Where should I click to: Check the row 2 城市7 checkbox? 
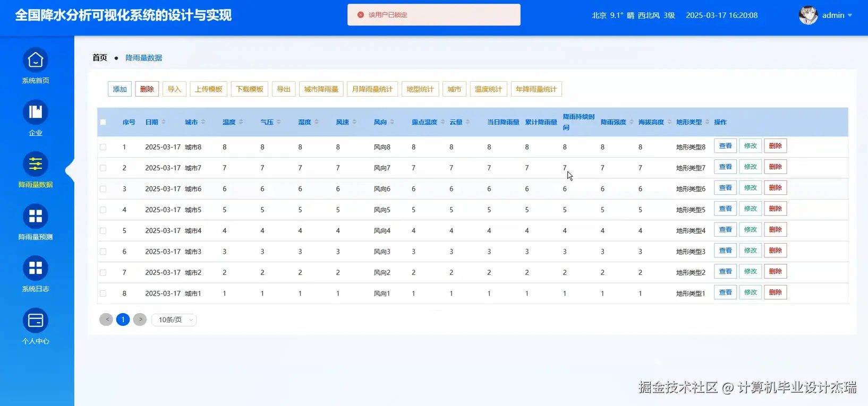point(103,168)
